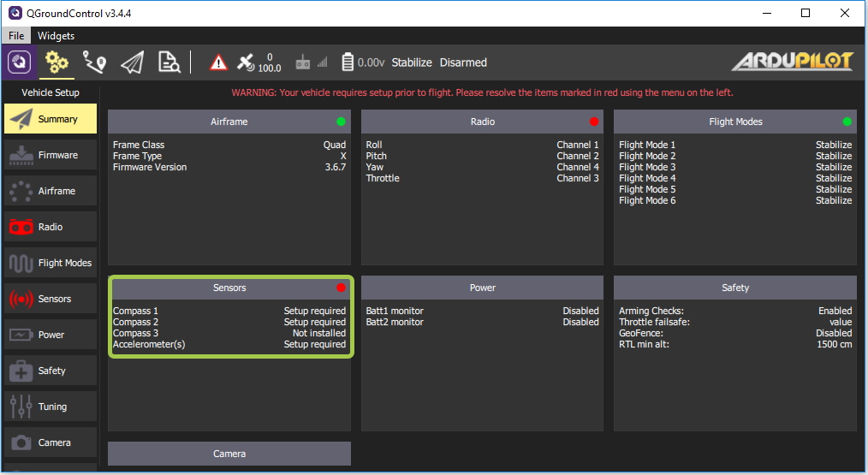Select the Summary setup page
The width and height of the screenshot is (868, 475).
51,119
